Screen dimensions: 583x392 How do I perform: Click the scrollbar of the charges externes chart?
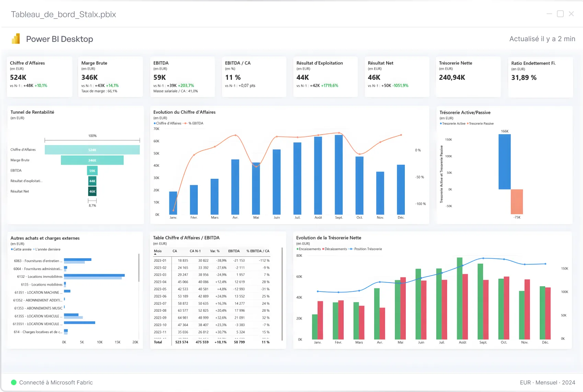tap(139, 268)
